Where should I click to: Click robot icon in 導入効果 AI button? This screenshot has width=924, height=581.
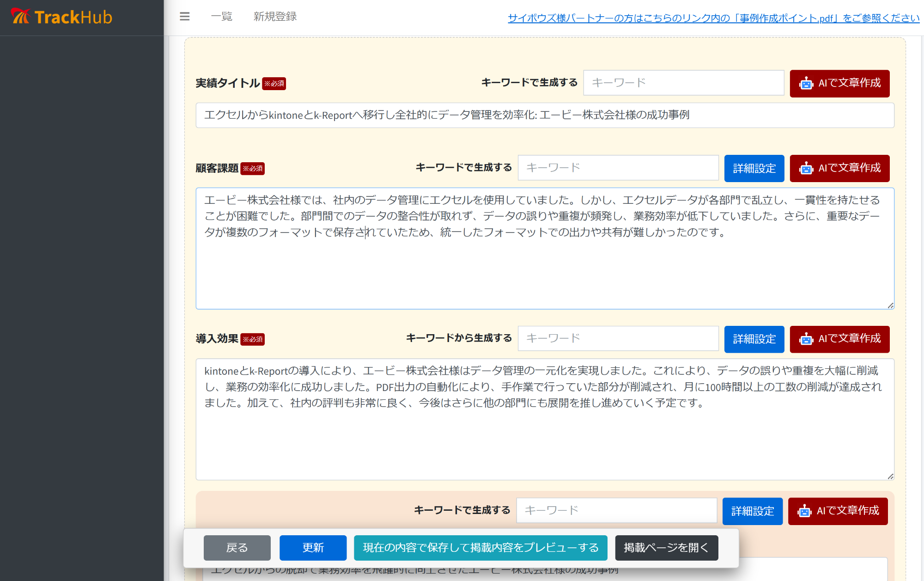click(x=806, y=339)
